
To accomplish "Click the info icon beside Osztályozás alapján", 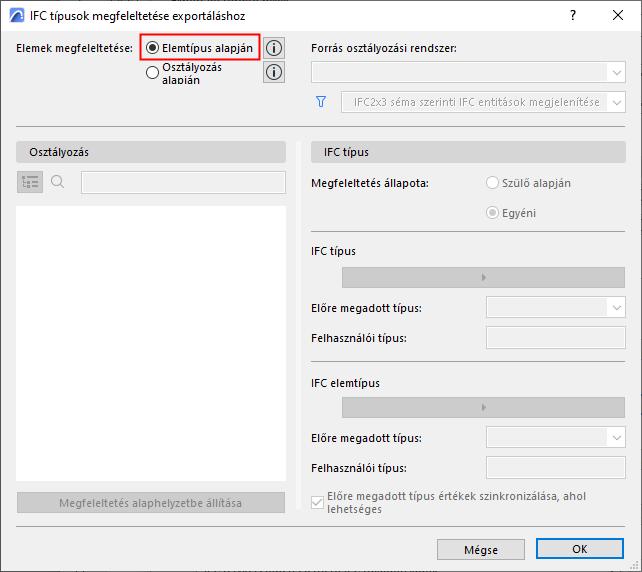I will tap(274, 72).
